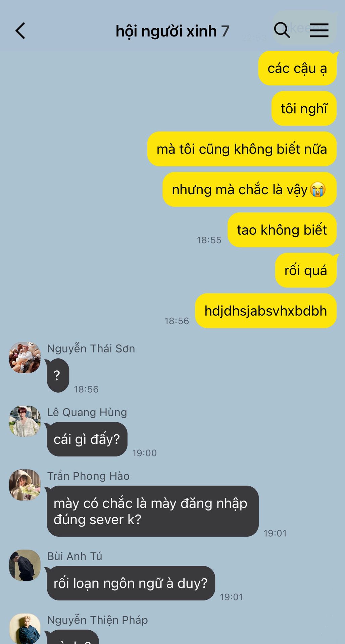The image size is (345, 644).
Task: Open chat search with magnifier icon
Action: [x=282, y=30]
